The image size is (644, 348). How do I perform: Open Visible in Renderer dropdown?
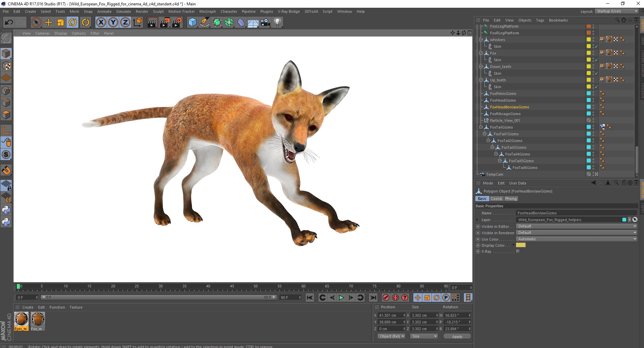tap(577, 233)
